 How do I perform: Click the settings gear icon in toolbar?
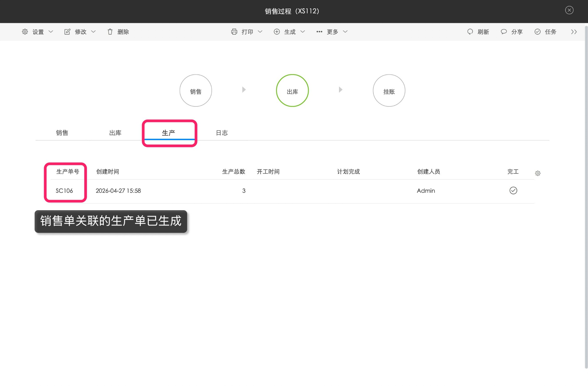[x=25, y=32]
